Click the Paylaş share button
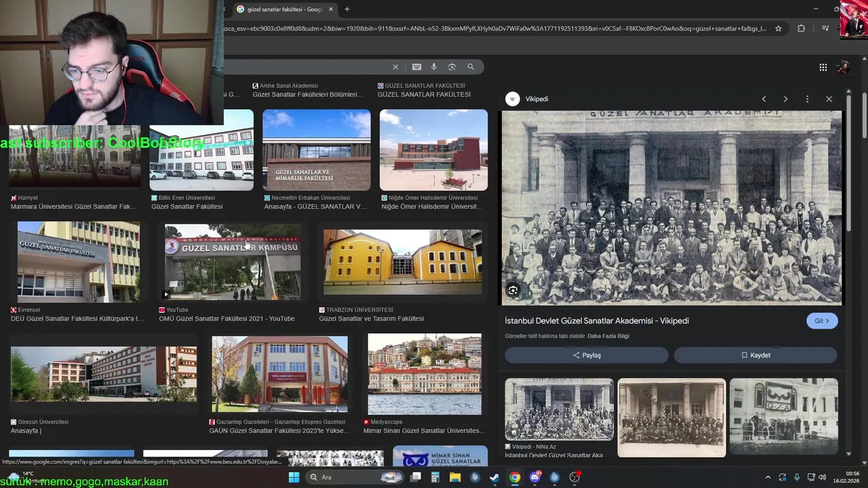This screenshot has width=868, height=488. (587, 355)
